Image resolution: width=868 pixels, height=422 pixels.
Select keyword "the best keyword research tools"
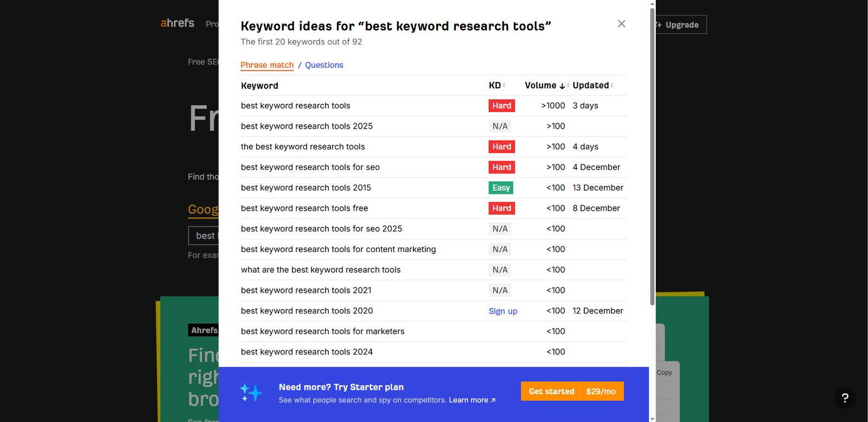pos(303,147)
